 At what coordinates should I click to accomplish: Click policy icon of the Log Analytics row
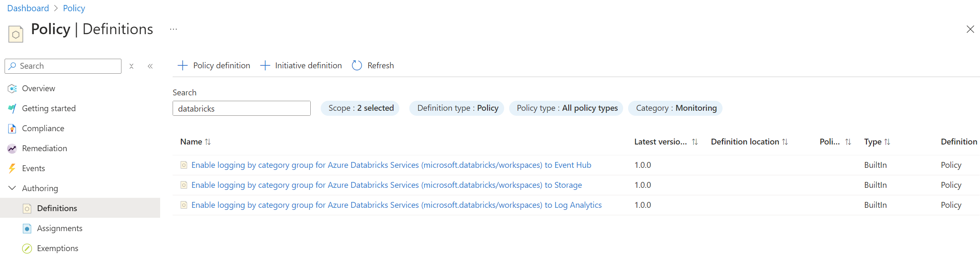click(x=184, y=205)
